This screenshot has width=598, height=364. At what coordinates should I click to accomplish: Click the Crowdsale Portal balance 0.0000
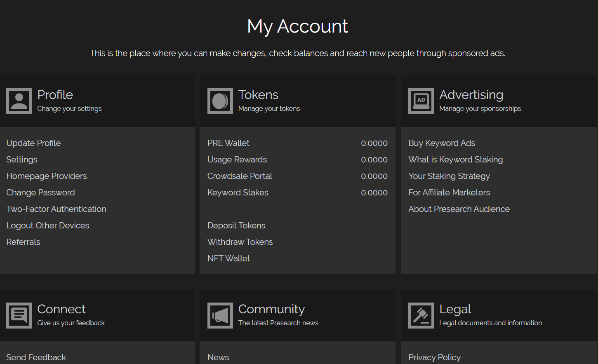coord(374,176)
